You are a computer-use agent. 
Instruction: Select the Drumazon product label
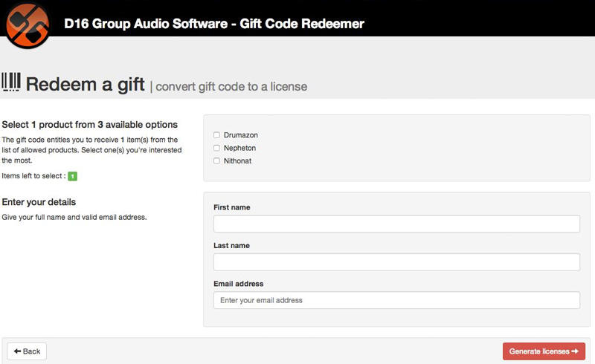tap(240, 135)
